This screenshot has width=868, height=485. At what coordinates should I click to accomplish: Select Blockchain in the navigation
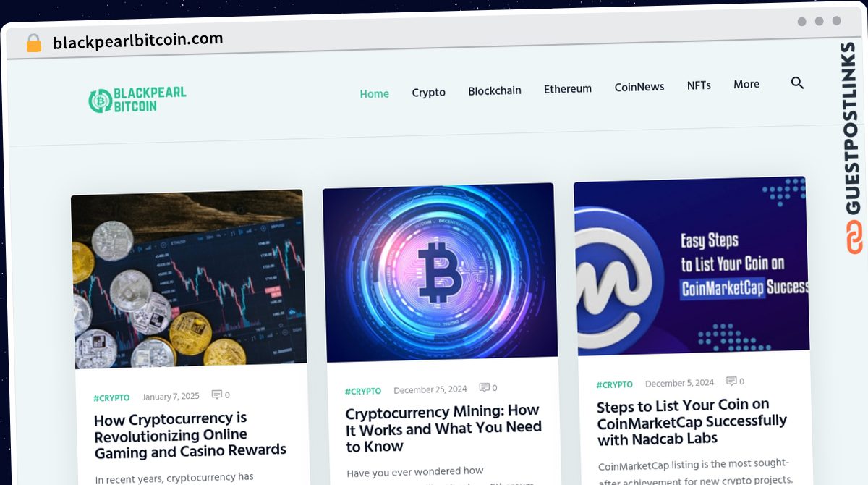pyautogui.click(x=495, y=91)
